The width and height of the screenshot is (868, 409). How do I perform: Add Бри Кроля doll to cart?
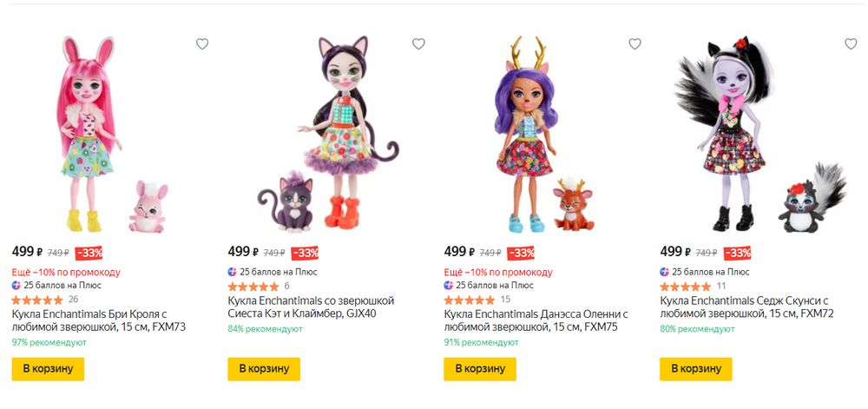coord(48,368)
